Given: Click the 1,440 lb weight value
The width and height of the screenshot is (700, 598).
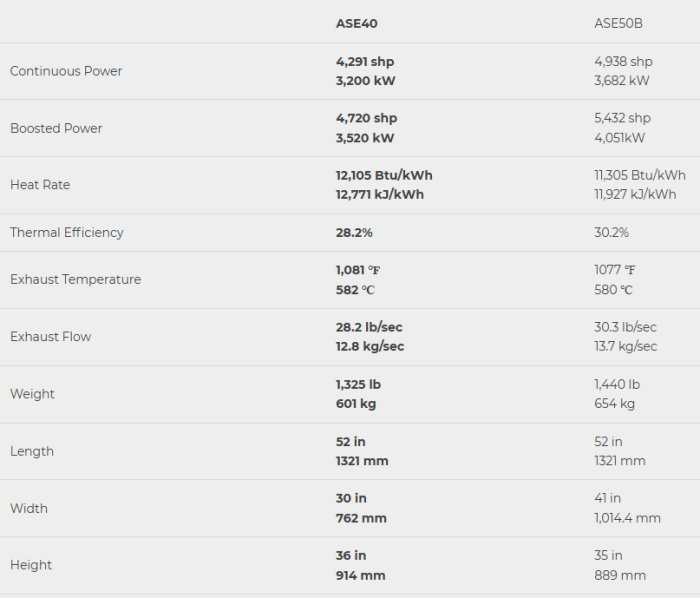Looking at the screenshot, I should coord(617,384).
